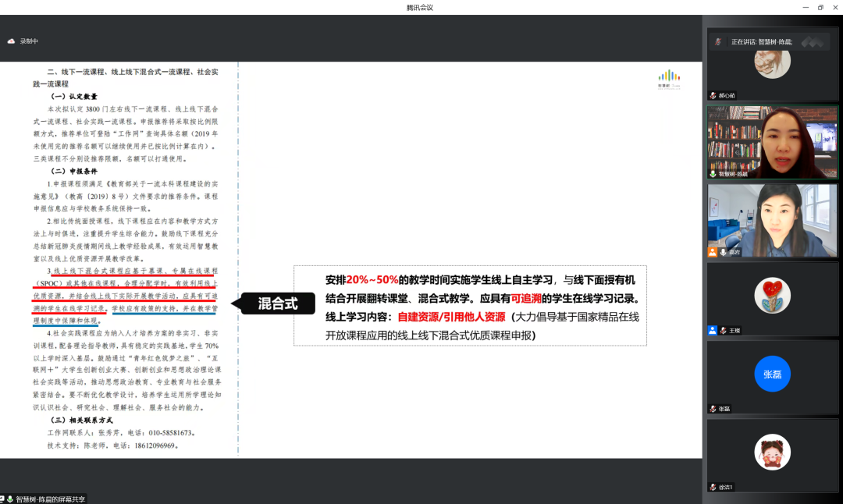The image size is (843, 504).
Task: Click the black 混合式 label on the slide
Action: 278,303
